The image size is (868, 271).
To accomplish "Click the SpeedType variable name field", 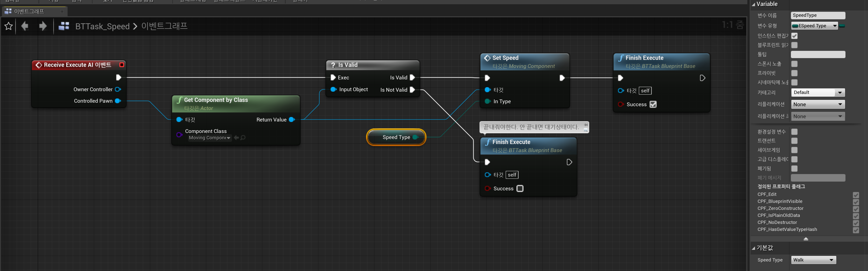I will pos(817,16).
